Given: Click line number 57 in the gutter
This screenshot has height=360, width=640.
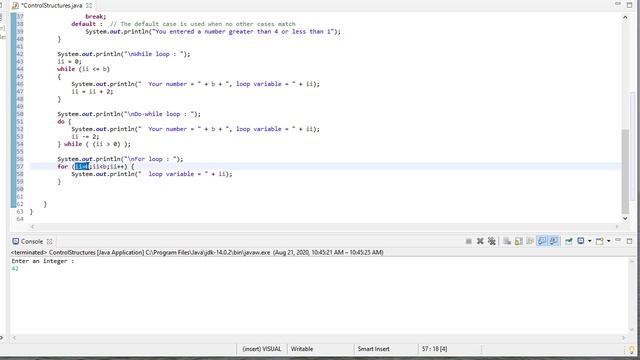Looking at the screenshot, I should tap(20, 167).
